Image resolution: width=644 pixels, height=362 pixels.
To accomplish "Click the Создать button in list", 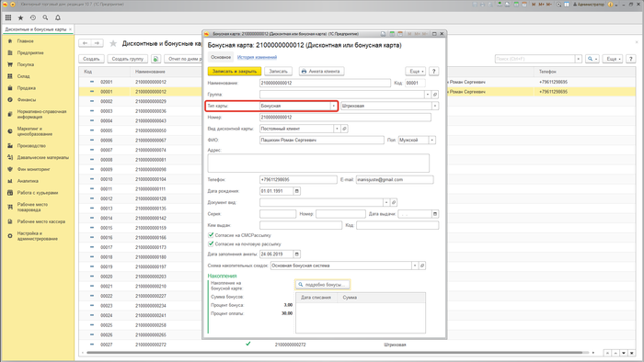I will 92,59.
